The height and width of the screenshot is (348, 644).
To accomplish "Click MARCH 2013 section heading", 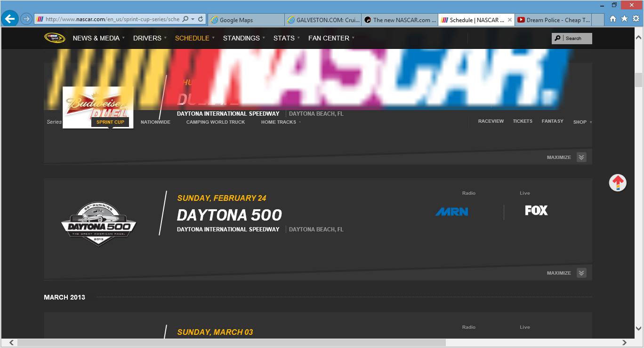I will 64,297.
